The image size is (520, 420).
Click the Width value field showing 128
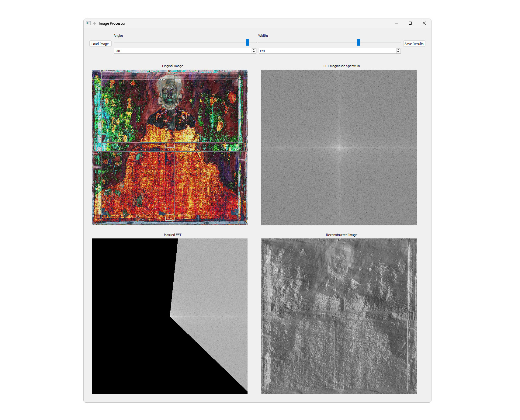click(327, 51)
